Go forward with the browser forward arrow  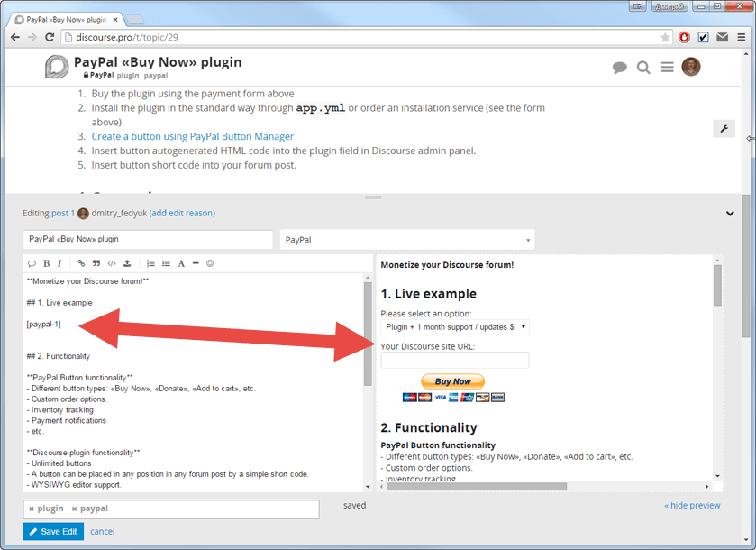pos(32,37)
